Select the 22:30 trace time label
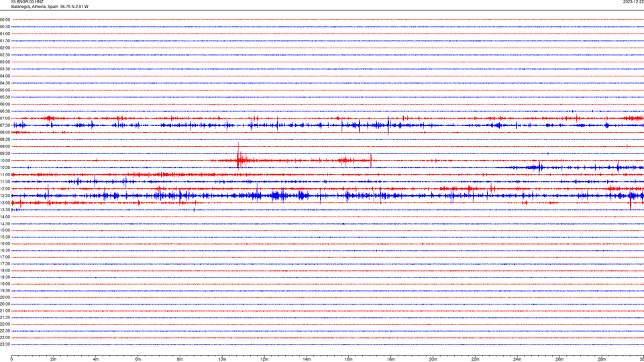 click(5, 330)
